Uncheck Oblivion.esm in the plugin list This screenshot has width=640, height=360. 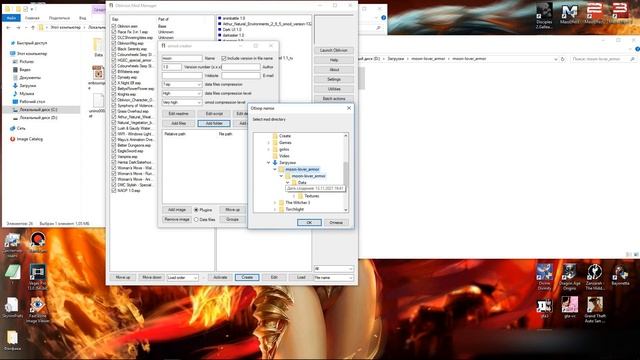[x=114, y=26]
